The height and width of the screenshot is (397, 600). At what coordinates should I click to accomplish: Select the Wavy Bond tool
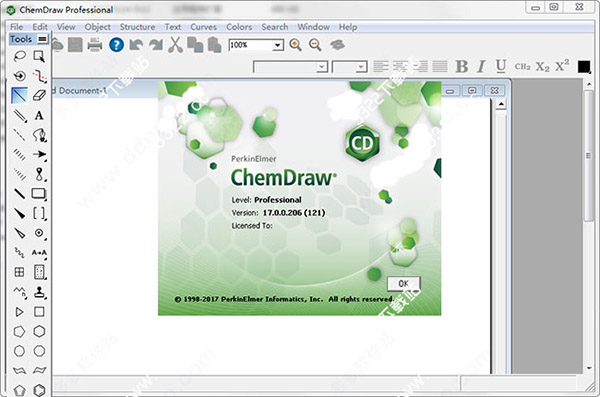pos(19,252)
